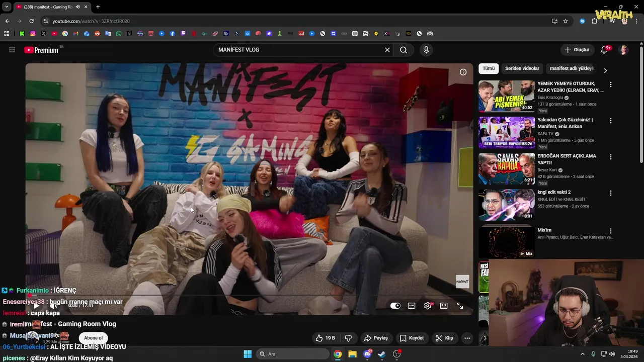Open Enis Kirazoglu channel link
Screen dimensions: 644x362
coord(550,98)
